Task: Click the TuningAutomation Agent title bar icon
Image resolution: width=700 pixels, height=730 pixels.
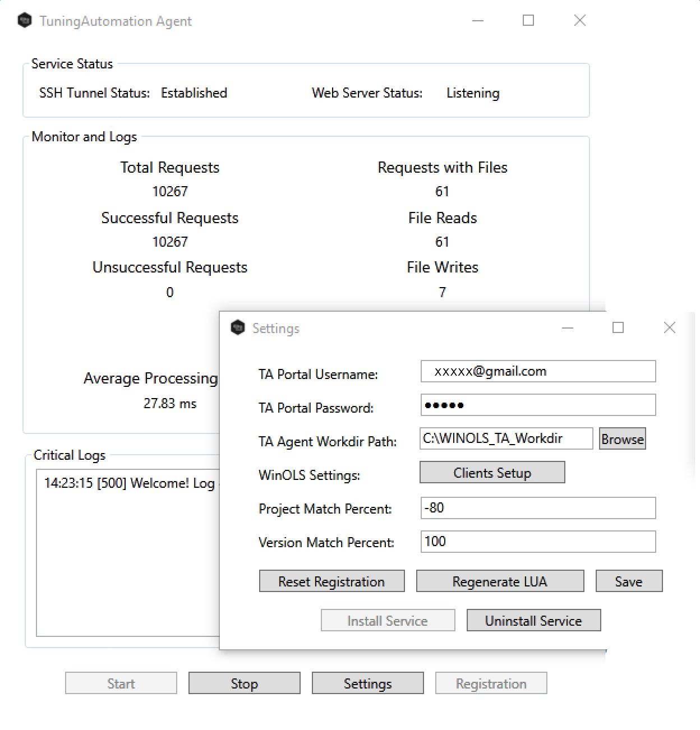Action: click(x=25, y=21)
